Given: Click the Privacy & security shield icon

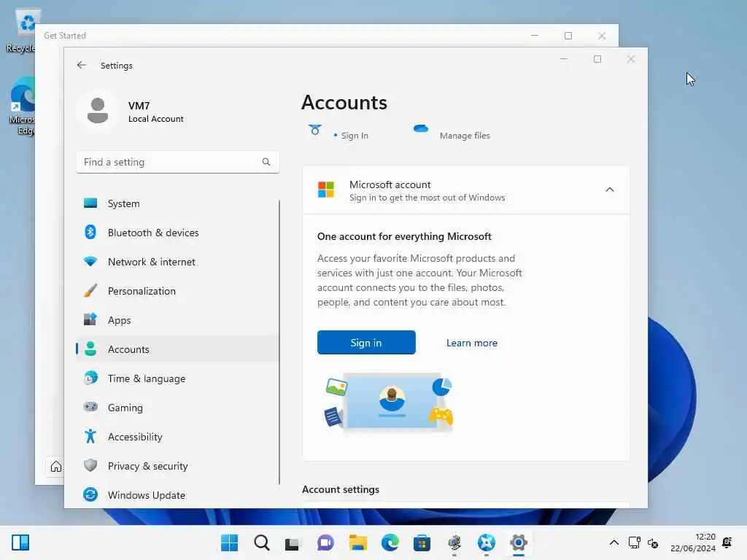Looking at the screenshot, I should click(x=90, y=465).
